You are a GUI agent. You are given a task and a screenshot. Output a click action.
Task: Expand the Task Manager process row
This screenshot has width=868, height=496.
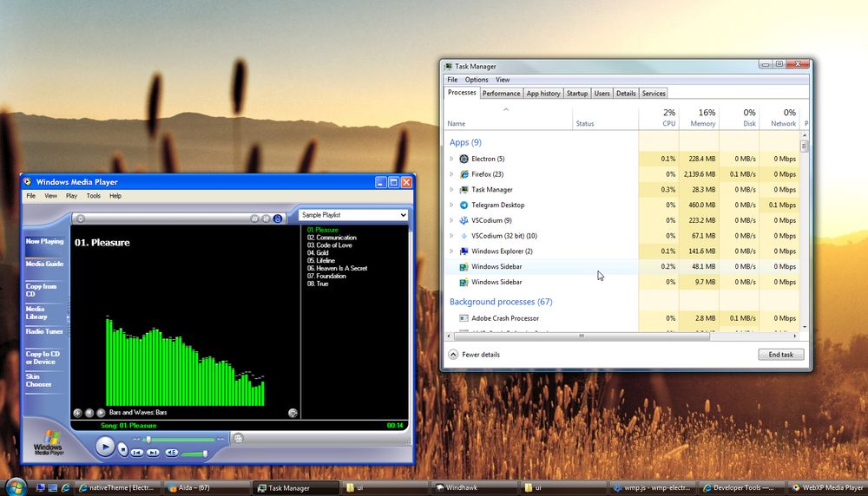(451, 190)
